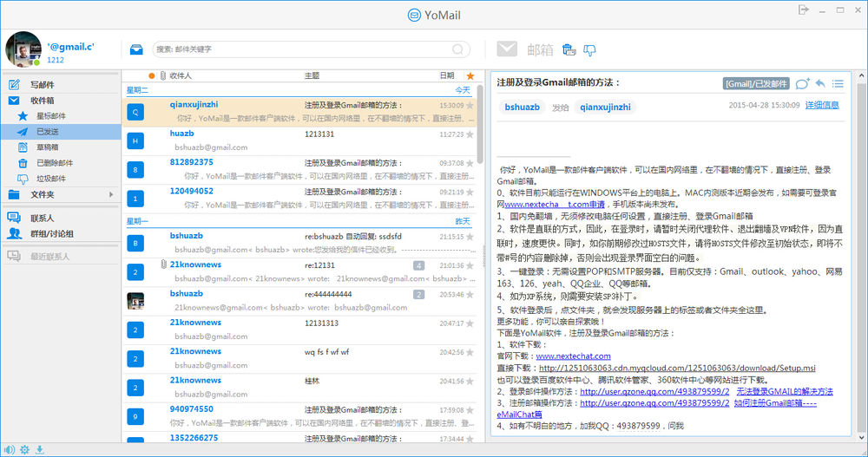Click the reading pane scrollbar up arrow
Viewport: 868px width, 457px height.
coord(862,75)
